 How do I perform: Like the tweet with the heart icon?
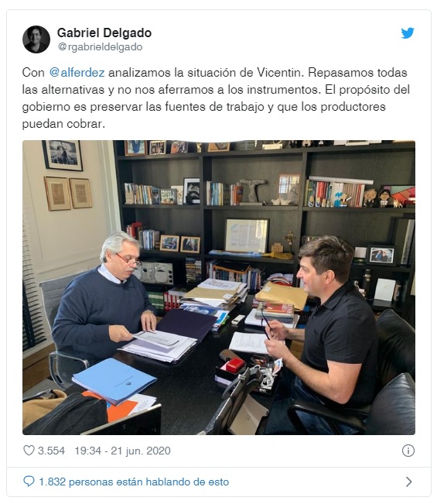[x=29, y=451]
